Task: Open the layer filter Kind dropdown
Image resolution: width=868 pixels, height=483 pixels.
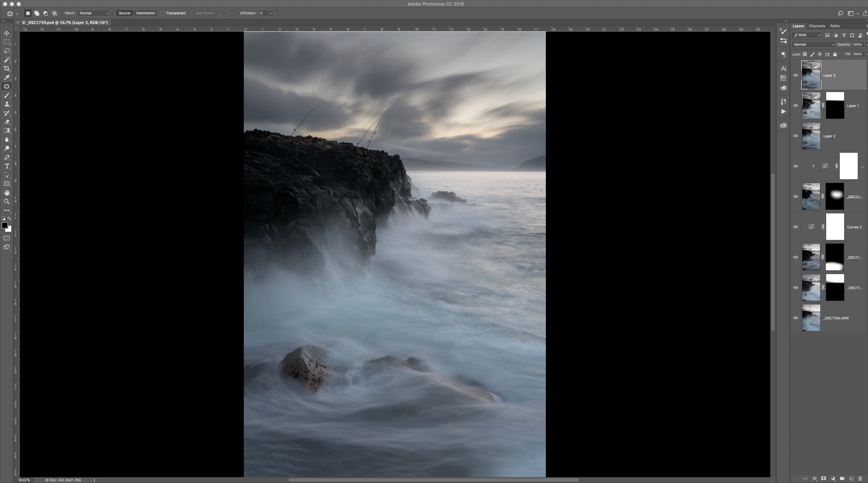Action: [x=807, y=35]
